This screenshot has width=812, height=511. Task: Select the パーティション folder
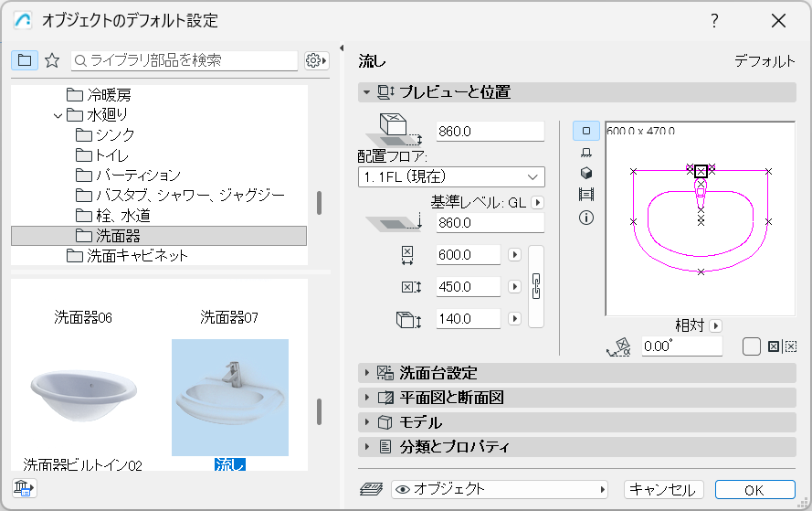tap(128, 176)
